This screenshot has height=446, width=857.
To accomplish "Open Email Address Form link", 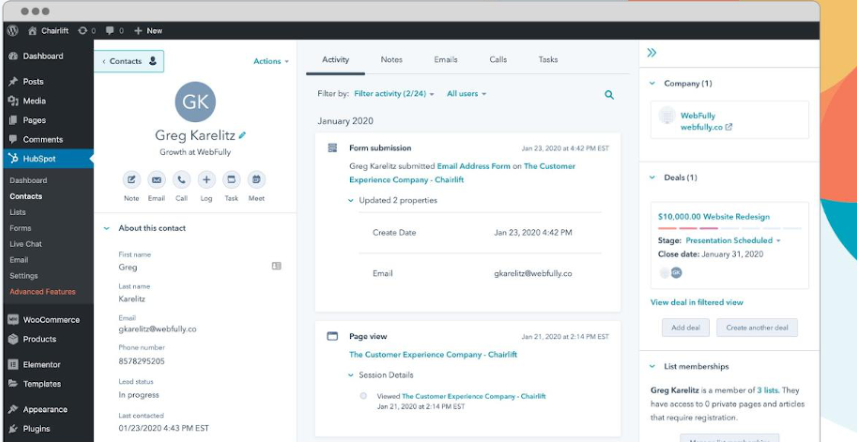I will (473, 166).
